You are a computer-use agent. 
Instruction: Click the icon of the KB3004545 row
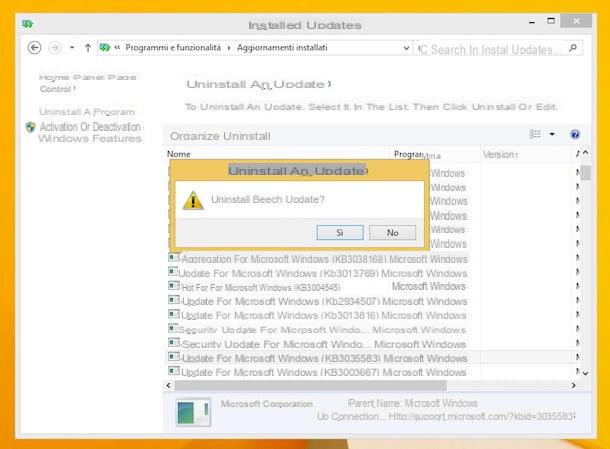174,285
